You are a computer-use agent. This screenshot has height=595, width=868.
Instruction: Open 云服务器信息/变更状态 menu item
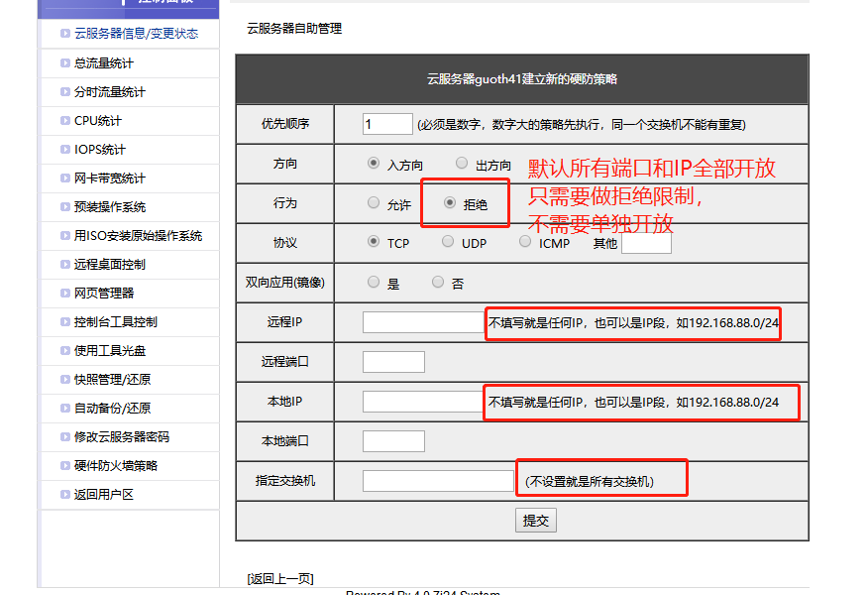(136, 34)
